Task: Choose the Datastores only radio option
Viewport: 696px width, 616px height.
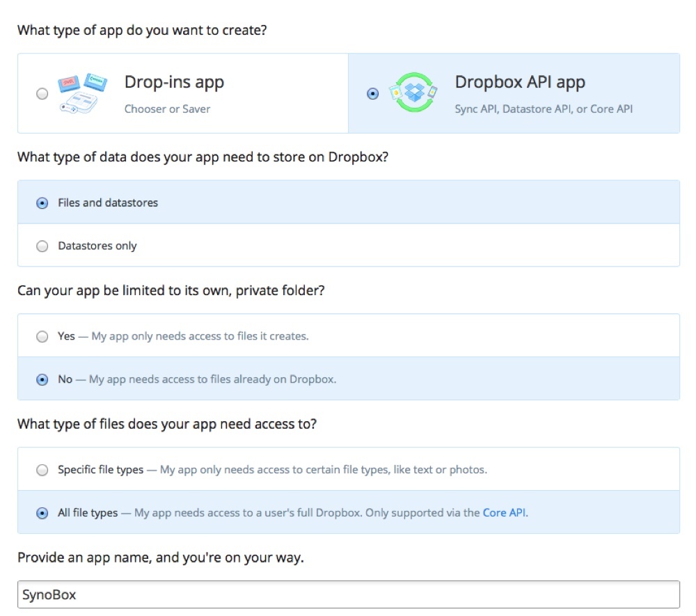Action: point(42,246)
